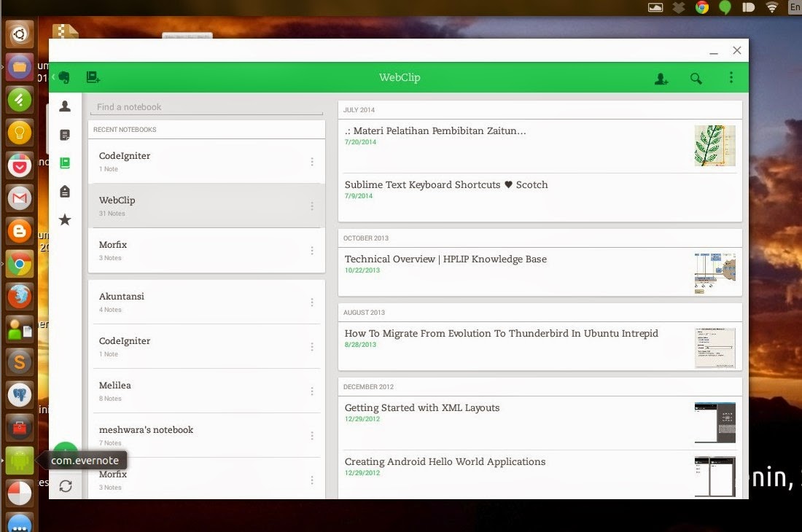This screenshot has height=532, width=802.
Task: Open the share/add person icon in header
Action: (661, 78)
